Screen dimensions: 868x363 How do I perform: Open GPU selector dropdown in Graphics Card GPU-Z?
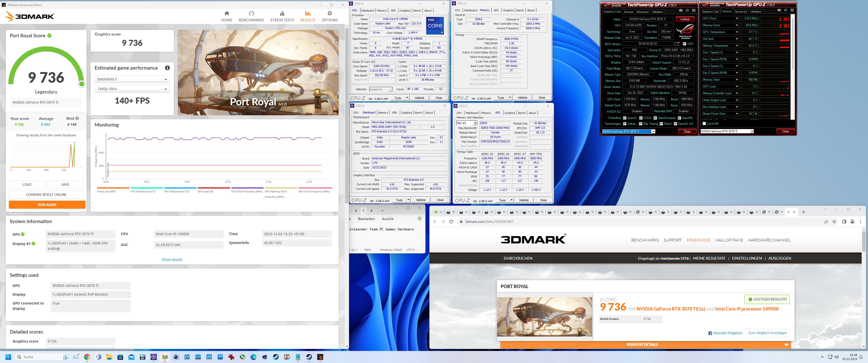629,131
